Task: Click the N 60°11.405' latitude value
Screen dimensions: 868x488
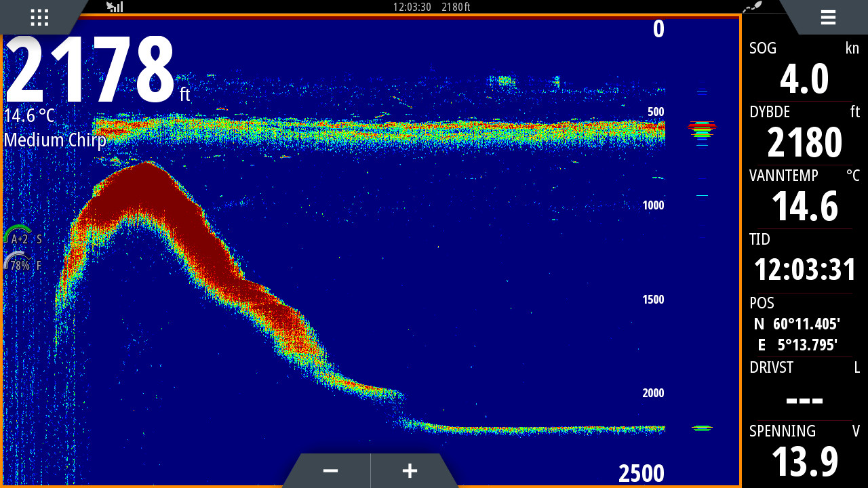Action: [x=797, y=324]
